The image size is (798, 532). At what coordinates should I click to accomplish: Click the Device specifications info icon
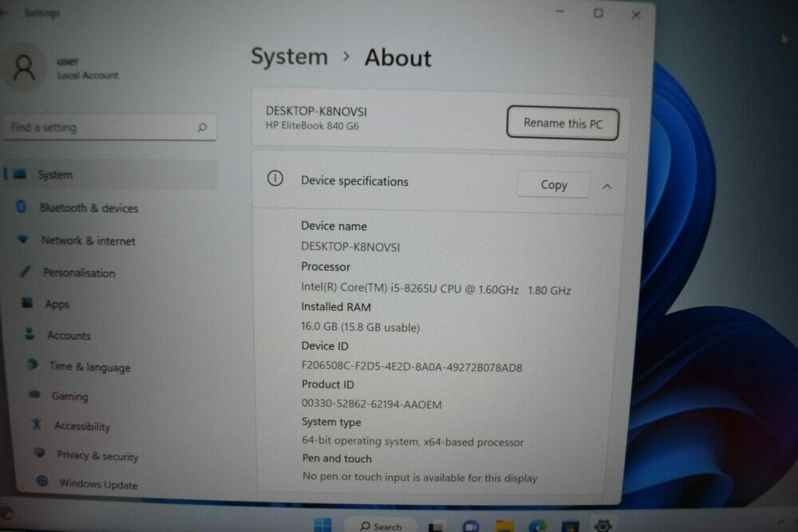[x=275, y=179]
